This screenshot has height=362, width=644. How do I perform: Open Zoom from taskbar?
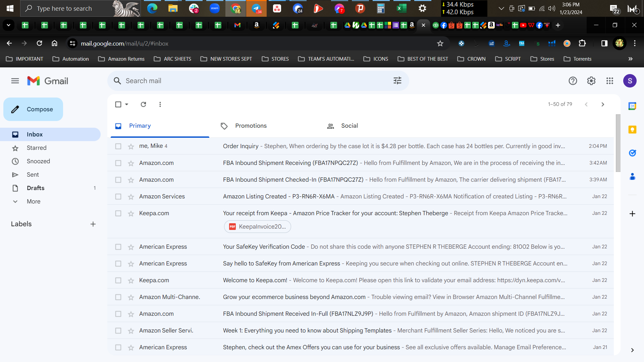pos(215,8)
